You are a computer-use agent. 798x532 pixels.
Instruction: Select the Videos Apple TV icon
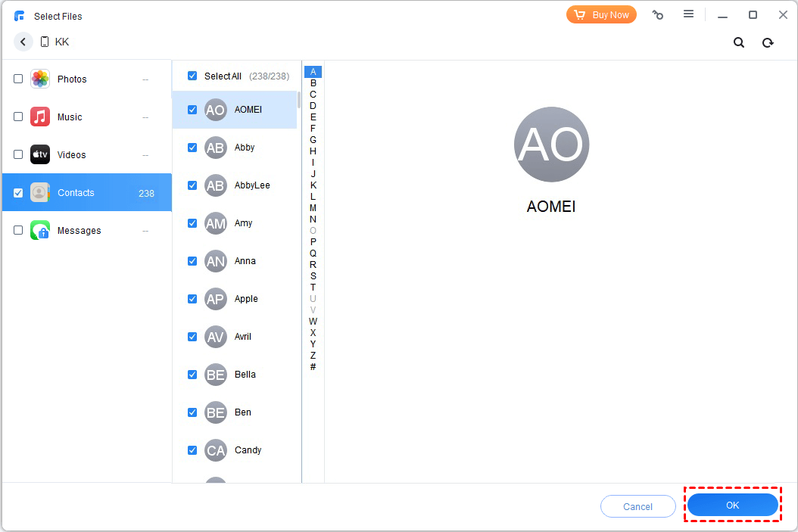pos(40,154)
